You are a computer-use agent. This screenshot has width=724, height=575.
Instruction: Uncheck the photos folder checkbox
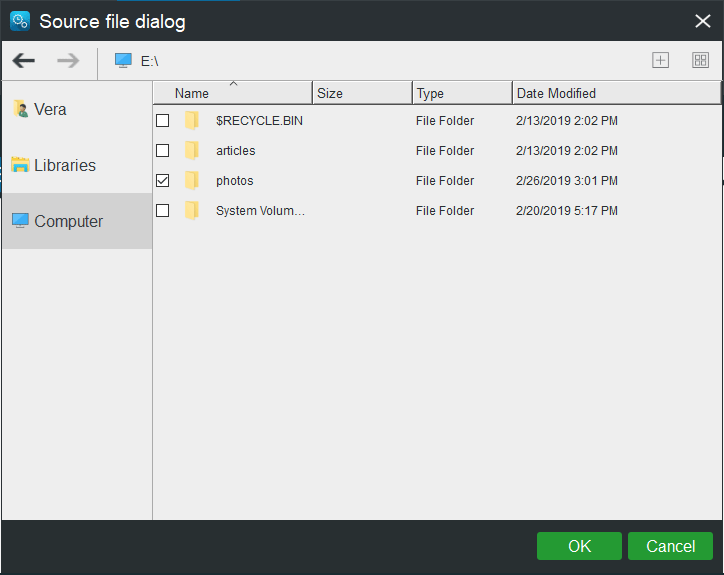tap(163, 181)
